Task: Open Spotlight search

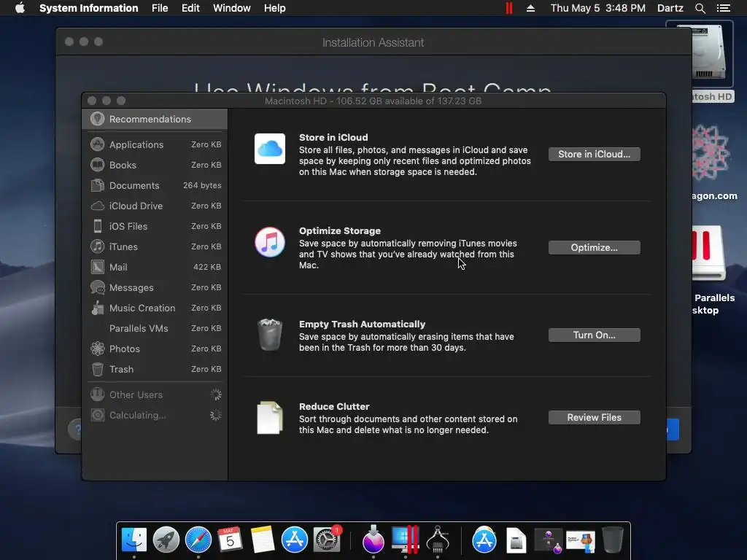Action: coord(700,8)
